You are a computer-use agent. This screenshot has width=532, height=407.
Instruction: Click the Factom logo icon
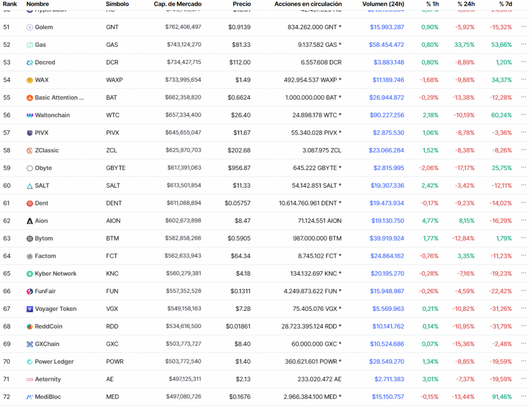(30, 257)
